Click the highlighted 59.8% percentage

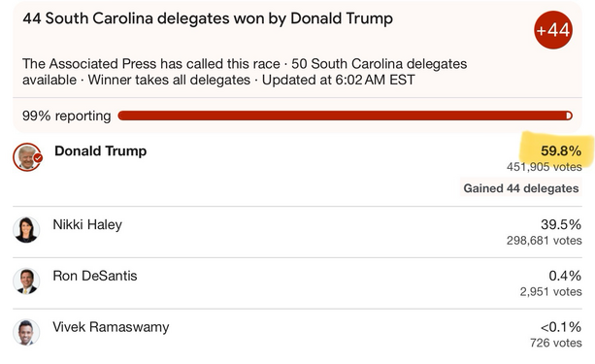(x=561, y=151)
